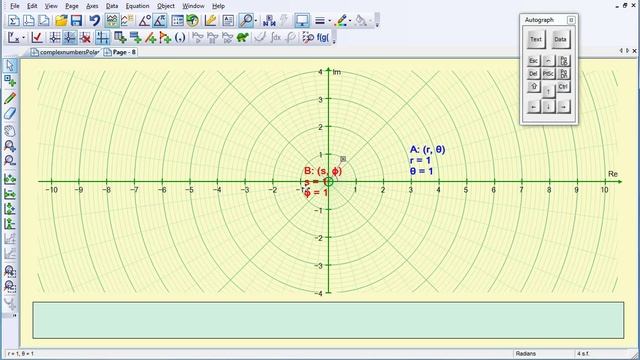
Task: Open the Edit menu
Action: click(32, 6)
